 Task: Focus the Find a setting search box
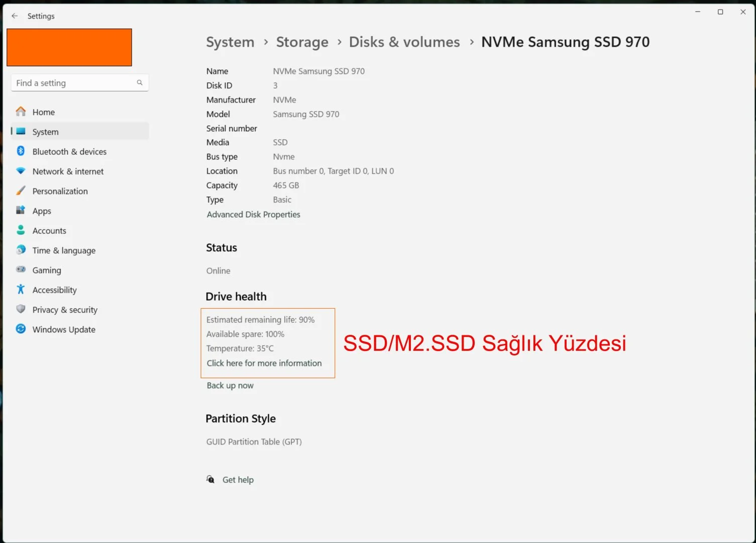click(x=80, y=83)
